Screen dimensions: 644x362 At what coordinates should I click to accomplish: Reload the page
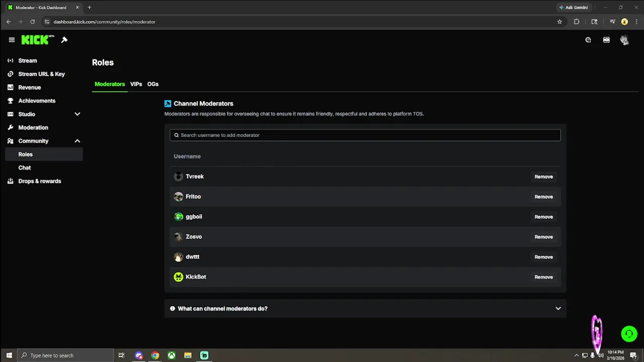click(33, 22)
